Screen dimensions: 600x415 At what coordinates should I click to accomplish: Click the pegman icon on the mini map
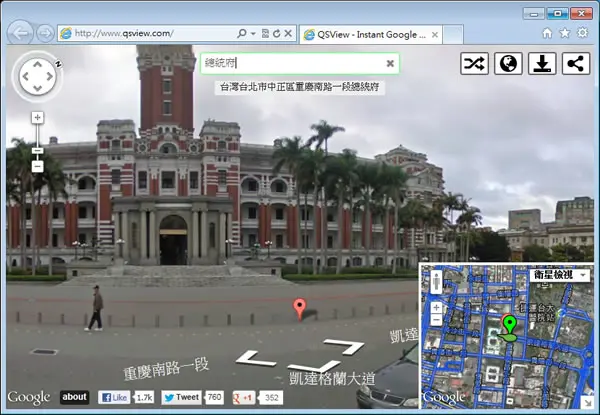click(436, 282)
